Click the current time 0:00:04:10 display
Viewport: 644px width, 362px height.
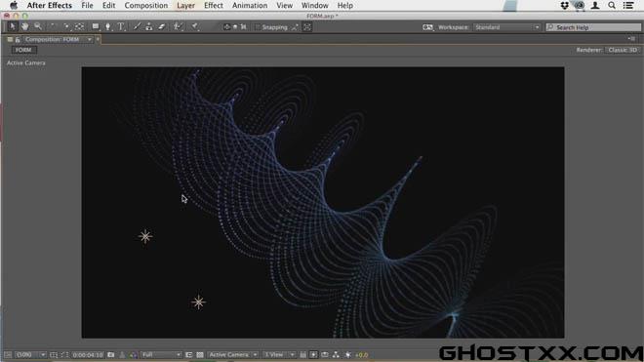pos(88,355)
